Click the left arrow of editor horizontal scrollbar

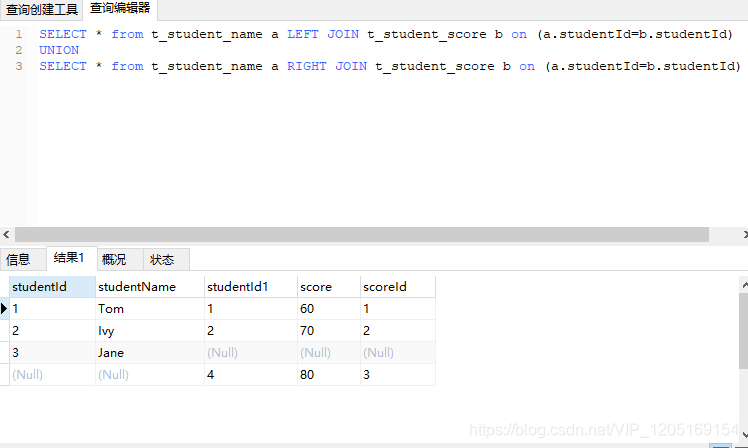tap(6, 234)
